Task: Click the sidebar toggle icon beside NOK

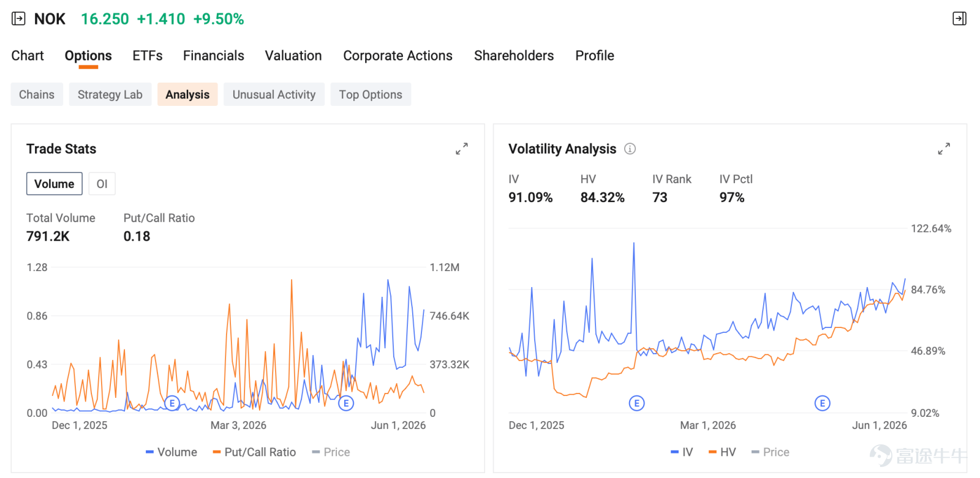Action: click(x=18, y=19)
